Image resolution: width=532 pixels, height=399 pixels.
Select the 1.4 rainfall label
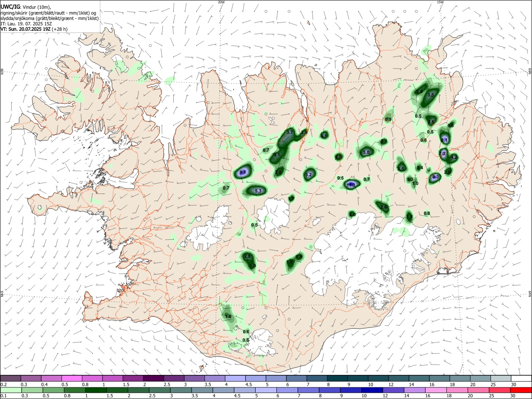420,168
